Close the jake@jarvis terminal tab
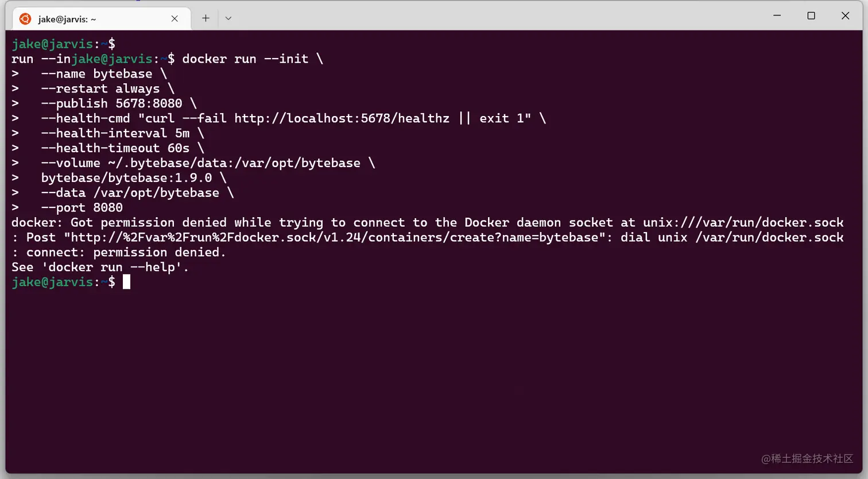Screen dimensions: 868x479 (x=175, y=19)
